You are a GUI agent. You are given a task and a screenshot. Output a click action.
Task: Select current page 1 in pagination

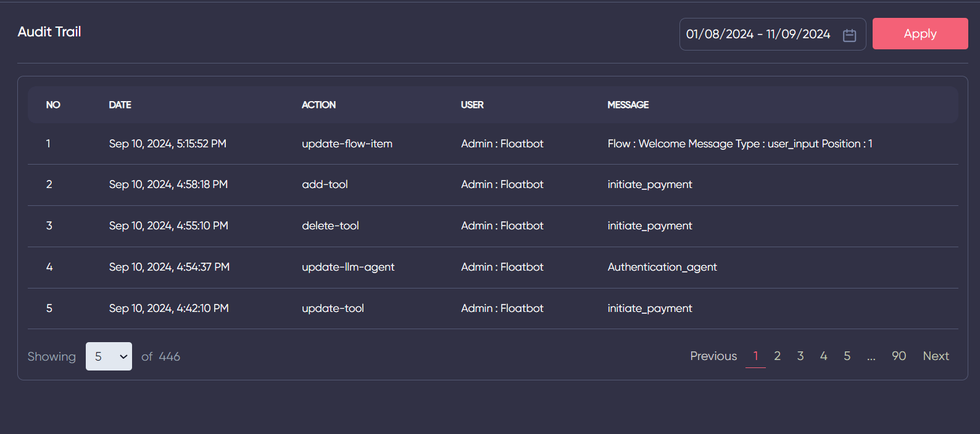[x=755, y=356]
